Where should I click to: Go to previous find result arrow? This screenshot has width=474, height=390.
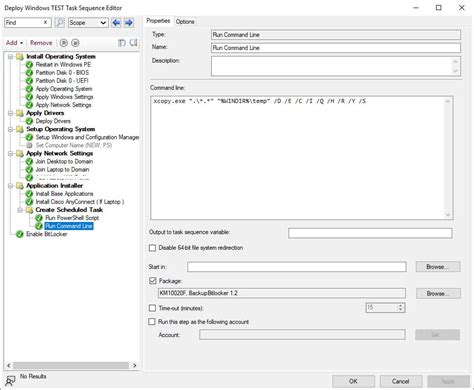116,23
